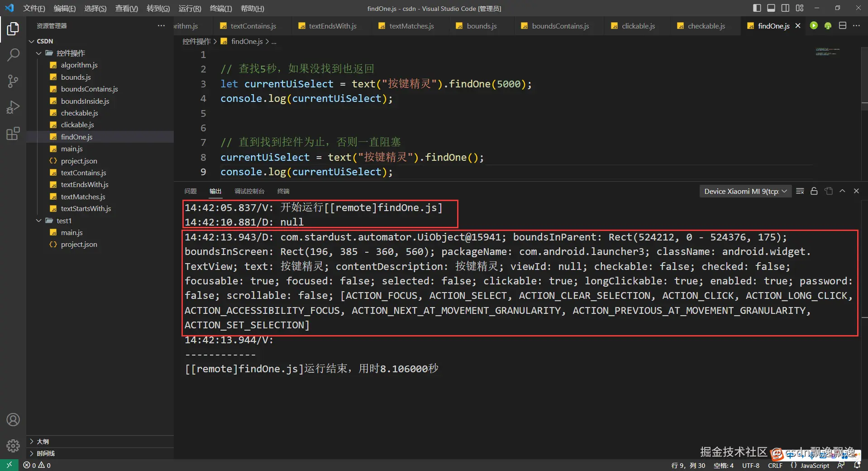Run script with green play button
This screenshot has width=868, height=471.
(x=814, y=26)
